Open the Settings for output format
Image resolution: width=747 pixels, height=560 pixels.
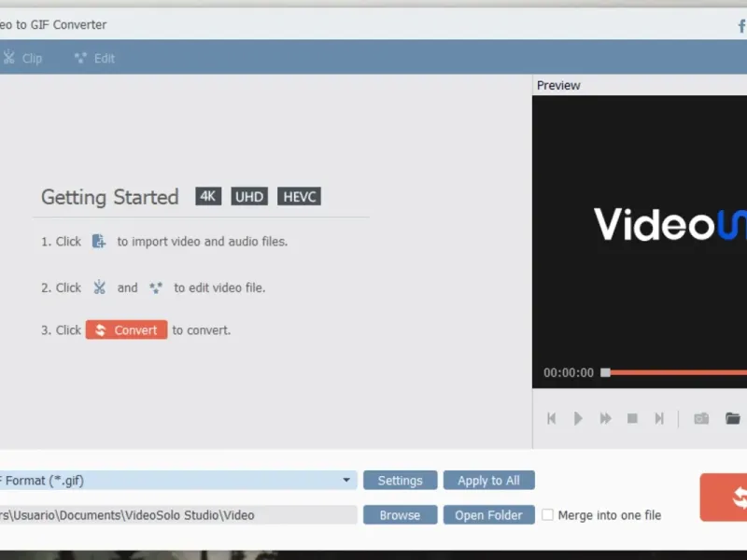401,480
